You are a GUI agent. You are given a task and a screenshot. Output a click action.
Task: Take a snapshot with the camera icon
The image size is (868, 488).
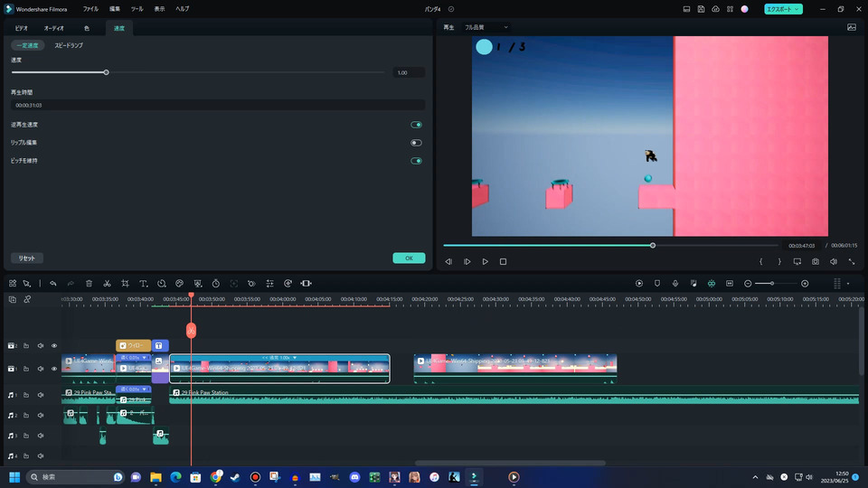coord(816,261)
